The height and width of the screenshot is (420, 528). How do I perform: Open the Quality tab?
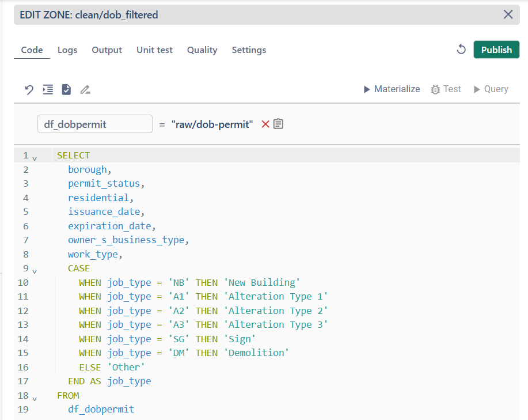tap(202, 50)
